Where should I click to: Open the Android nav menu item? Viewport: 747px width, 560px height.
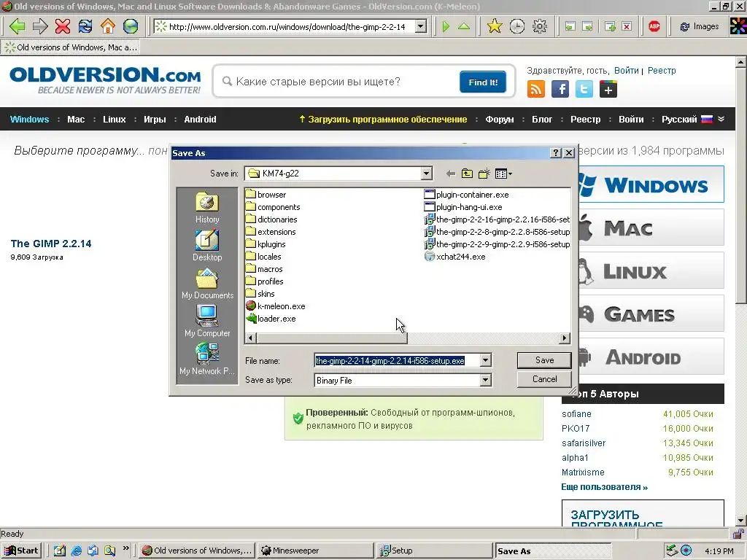click(200, 119)
